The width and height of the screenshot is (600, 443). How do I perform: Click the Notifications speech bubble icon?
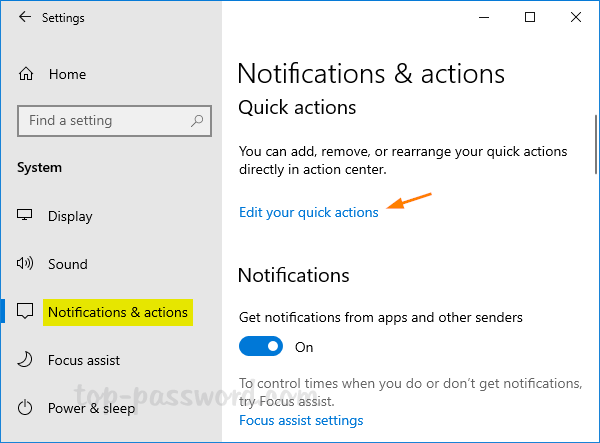(26, 312)
